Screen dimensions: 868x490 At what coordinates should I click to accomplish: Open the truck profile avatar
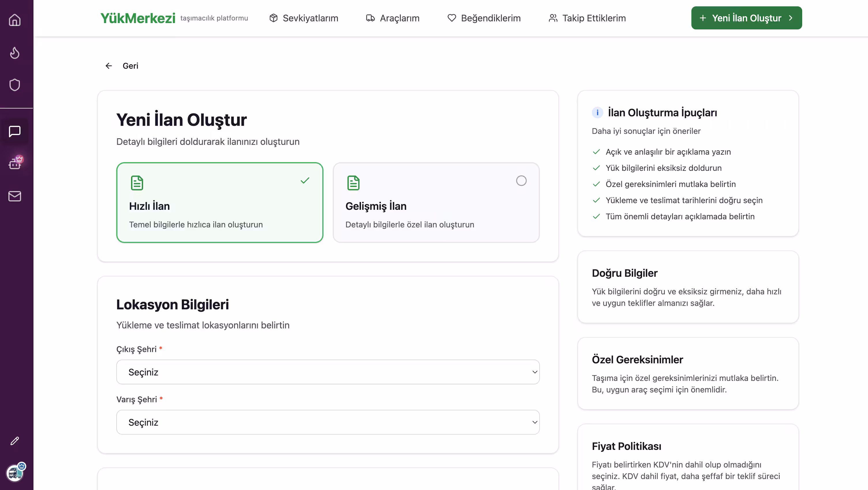pyautogui.click(x=15, y=473)
